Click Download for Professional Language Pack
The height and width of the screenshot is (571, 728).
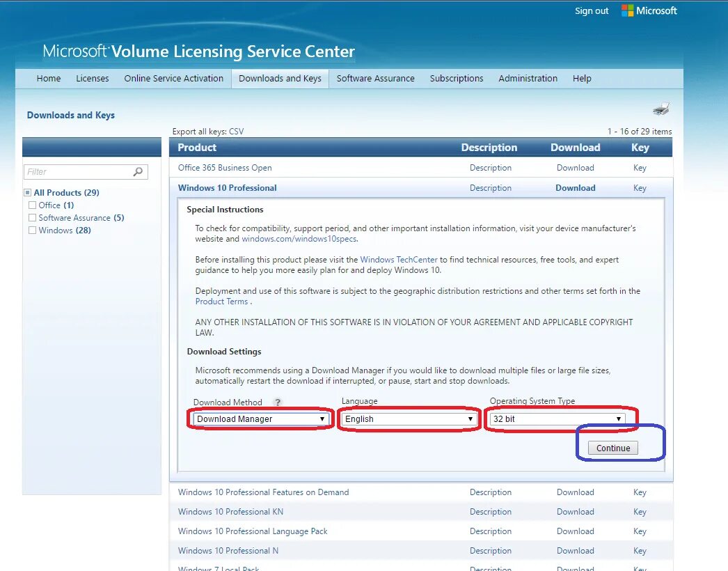pos(576,531)
